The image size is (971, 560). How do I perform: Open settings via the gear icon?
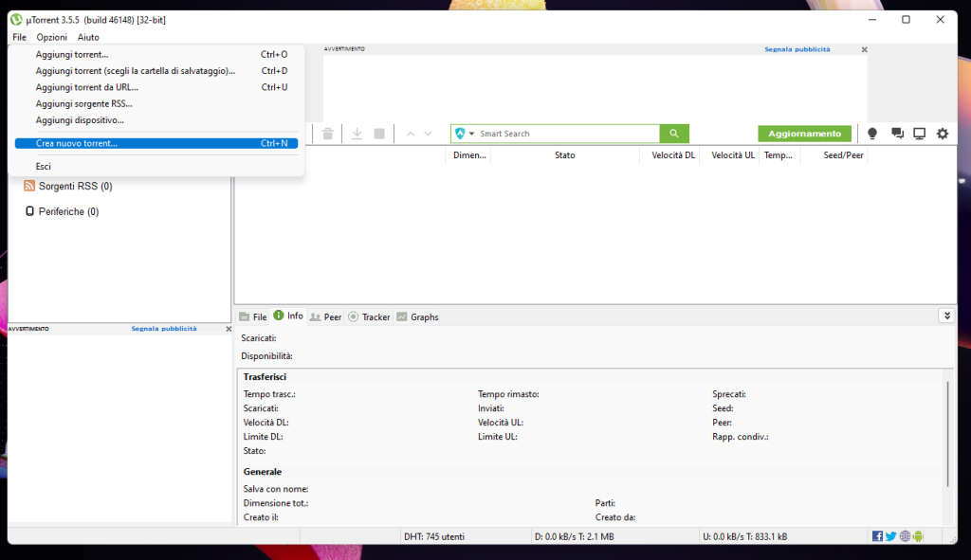(942, 134)
